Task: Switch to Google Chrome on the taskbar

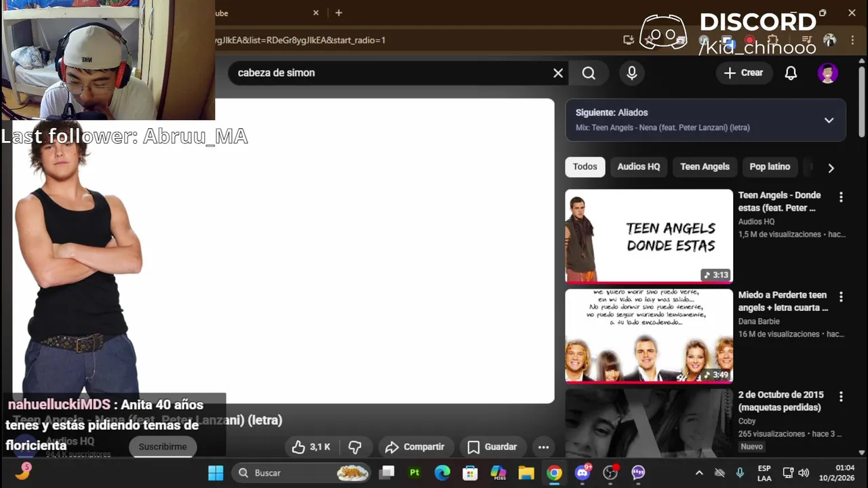Action: point(555,472)
